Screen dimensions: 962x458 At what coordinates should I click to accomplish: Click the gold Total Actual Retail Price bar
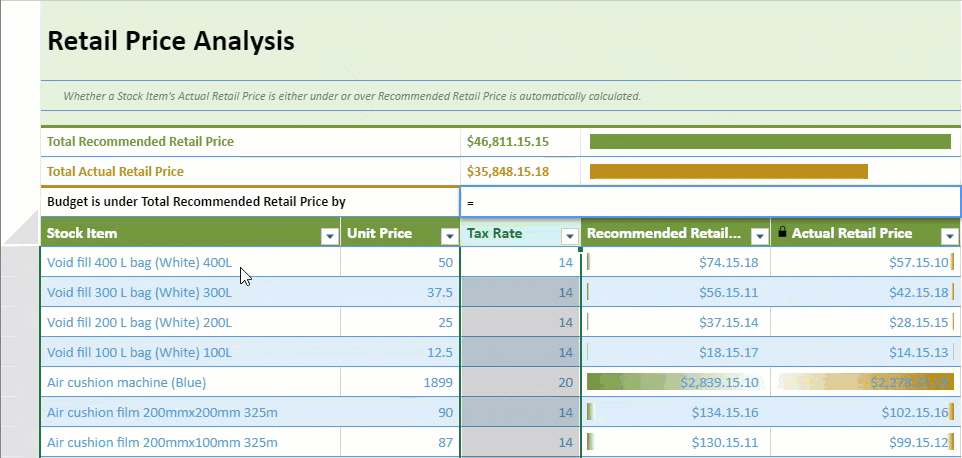coord(728,172)
